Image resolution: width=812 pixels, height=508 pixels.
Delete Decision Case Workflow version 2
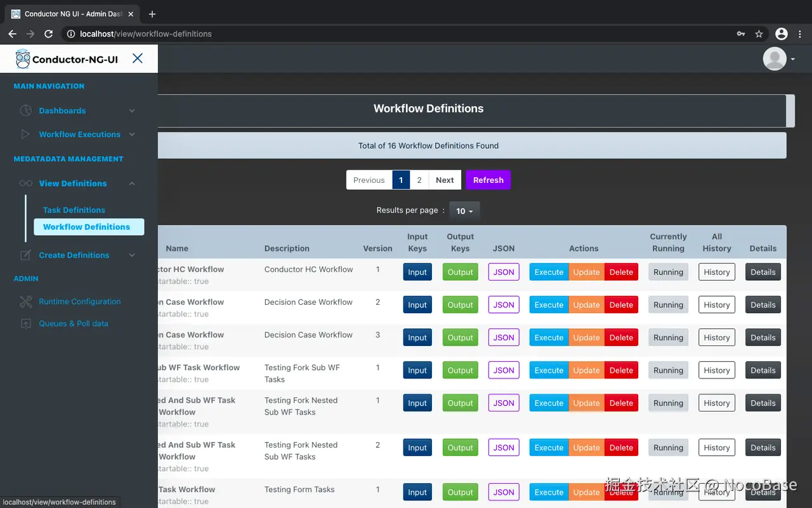(621, 305)
